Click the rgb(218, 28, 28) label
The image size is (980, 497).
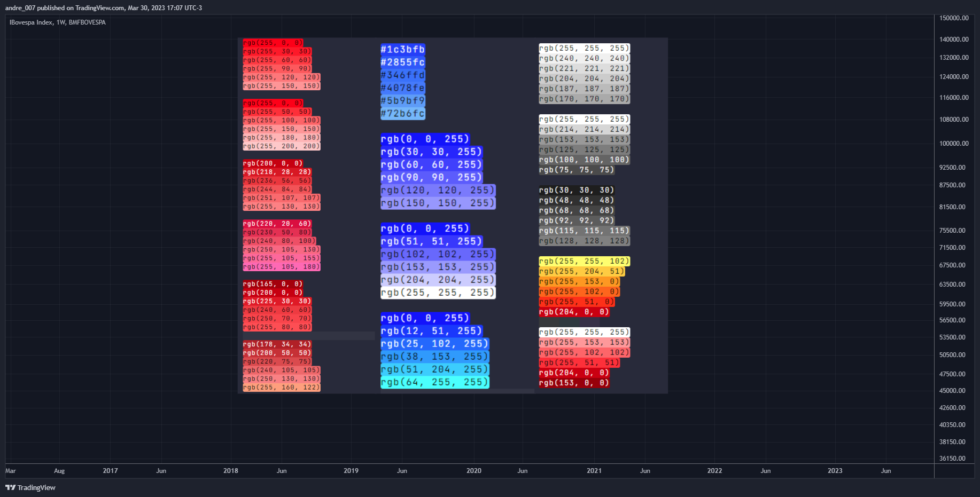277,172
